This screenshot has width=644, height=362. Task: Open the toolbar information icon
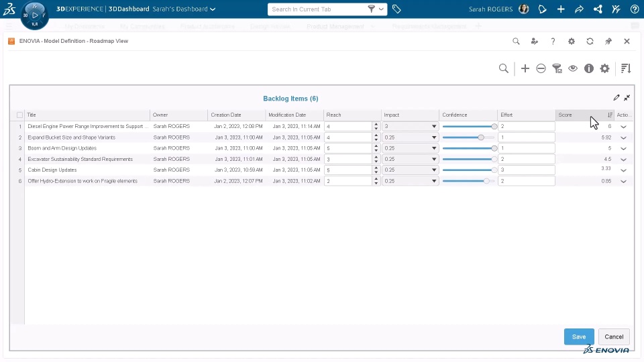point(589,68)
